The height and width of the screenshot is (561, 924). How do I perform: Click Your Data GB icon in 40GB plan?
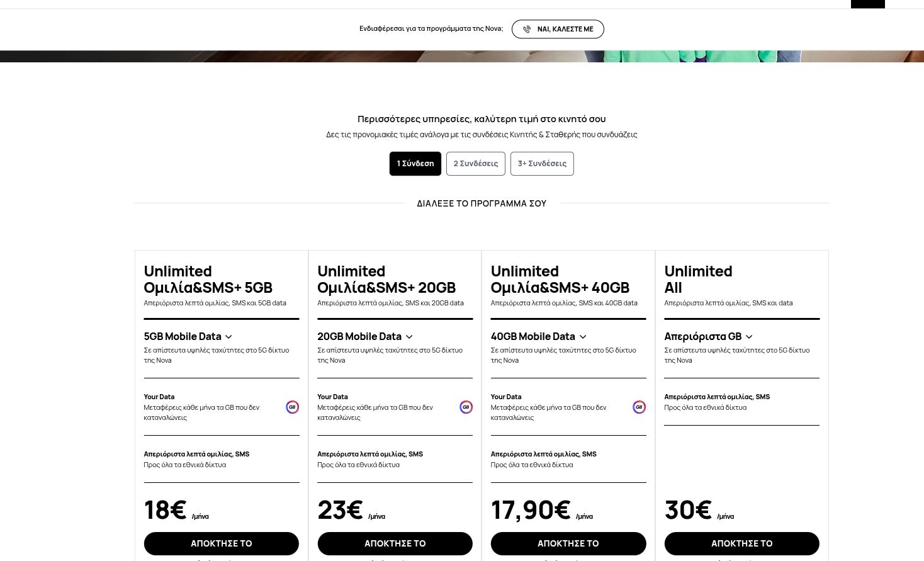(x=639, y=407)
